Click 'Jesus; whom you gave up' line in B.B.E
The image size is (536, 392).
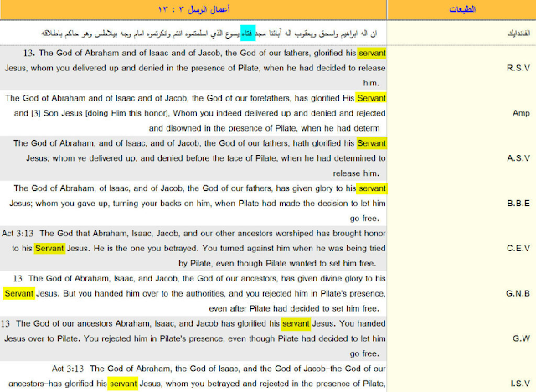tap(198, 204)
